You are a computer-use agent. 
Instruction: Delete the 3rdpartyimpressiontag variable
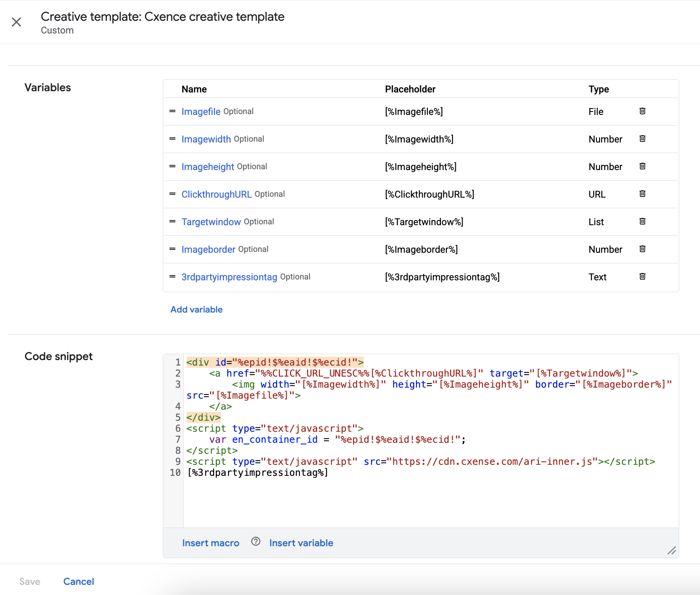point(642,277)
